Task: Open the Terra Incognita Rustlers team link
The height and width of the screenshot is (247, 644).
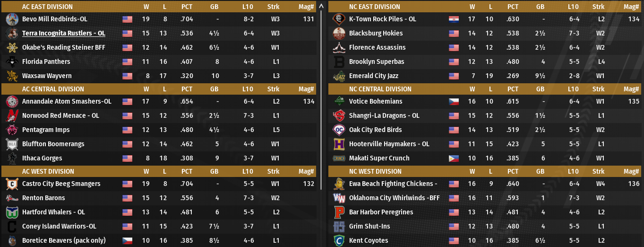Action: 63,34
